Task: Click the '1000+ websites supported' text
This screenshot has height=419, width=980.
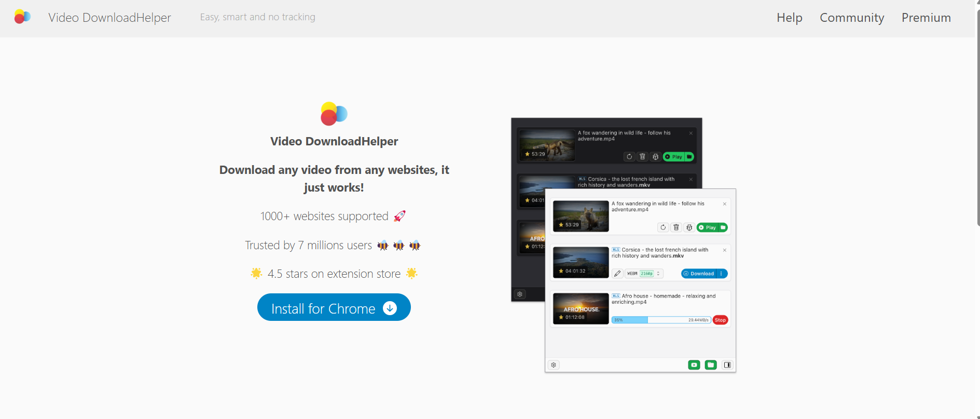Action: point(324,216)
